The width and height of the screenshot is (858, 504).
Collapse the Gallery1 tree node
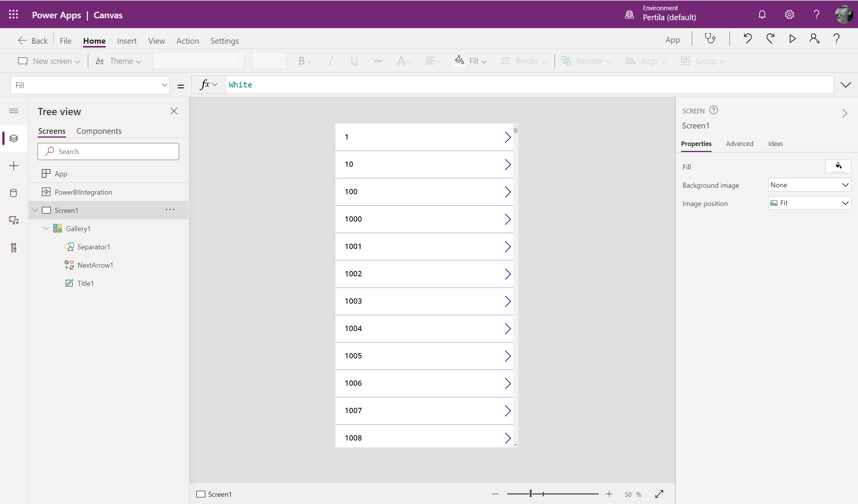tap(46, 228)
